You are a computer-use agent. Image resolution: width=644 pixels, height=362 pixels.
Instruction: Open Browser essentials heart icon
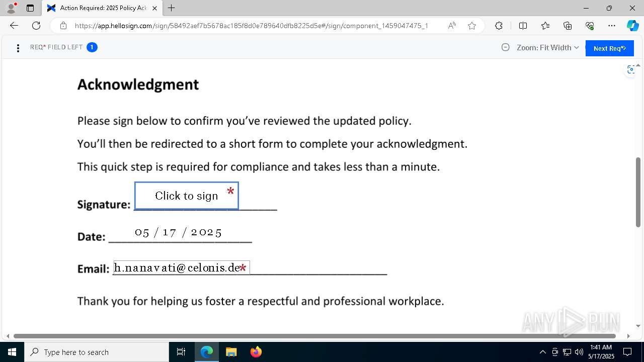pos(590,26)
